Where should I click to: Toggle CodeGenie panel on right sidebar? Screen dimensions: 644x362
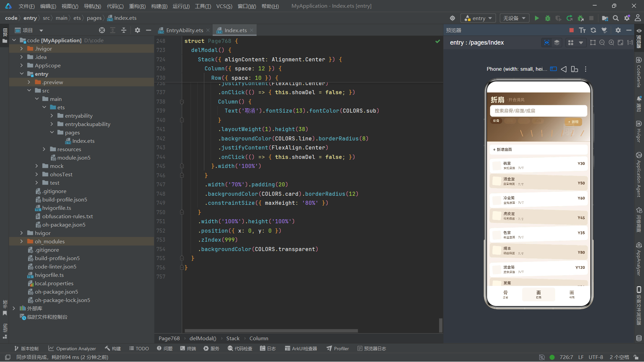point(639,72)
